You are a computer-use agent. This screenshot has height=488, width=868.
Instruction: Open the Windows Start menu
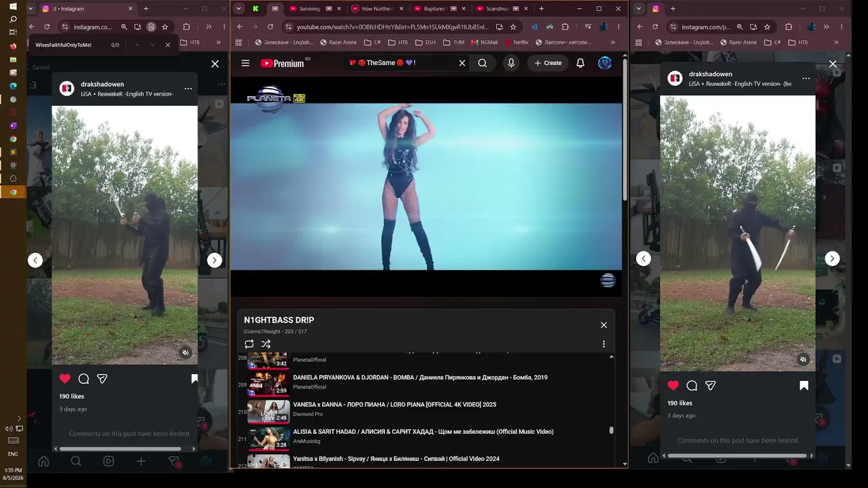click(13, 7)
